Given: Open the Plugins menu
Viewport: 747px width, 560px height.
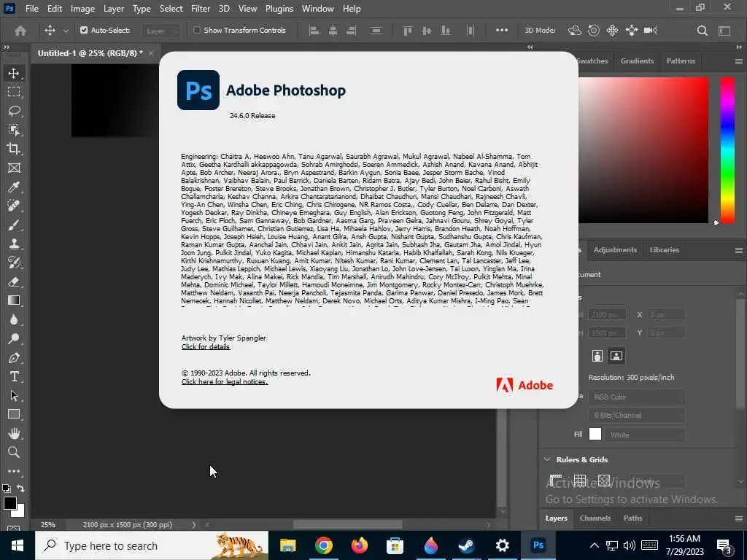Looking at the screenshot, I should (x=279, y=9).
